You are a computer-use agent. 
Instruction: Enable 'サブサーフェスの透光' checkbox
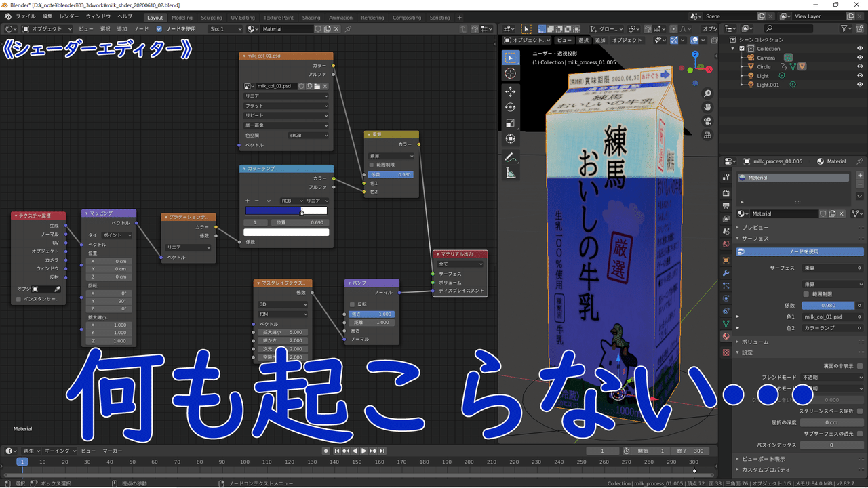[x=860, y=434]
